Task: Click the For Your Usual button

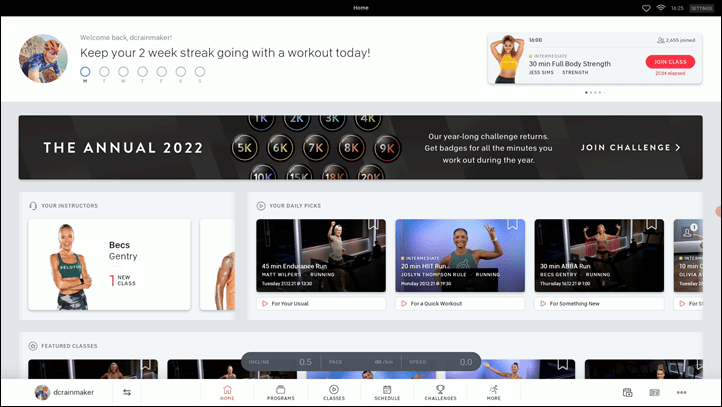Action: click(x=321, y=303)
